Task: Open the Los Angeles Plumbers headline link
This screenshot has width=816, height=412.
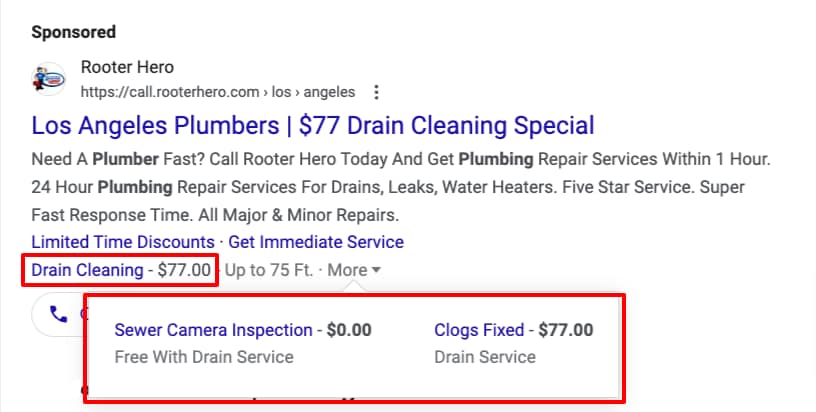Action: [313, 126]
